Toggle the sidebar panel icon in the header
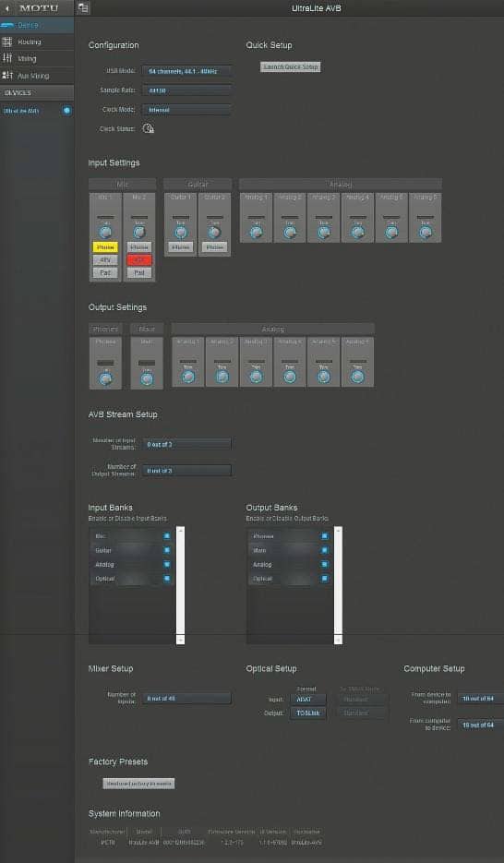 click(x=84, y=8)
